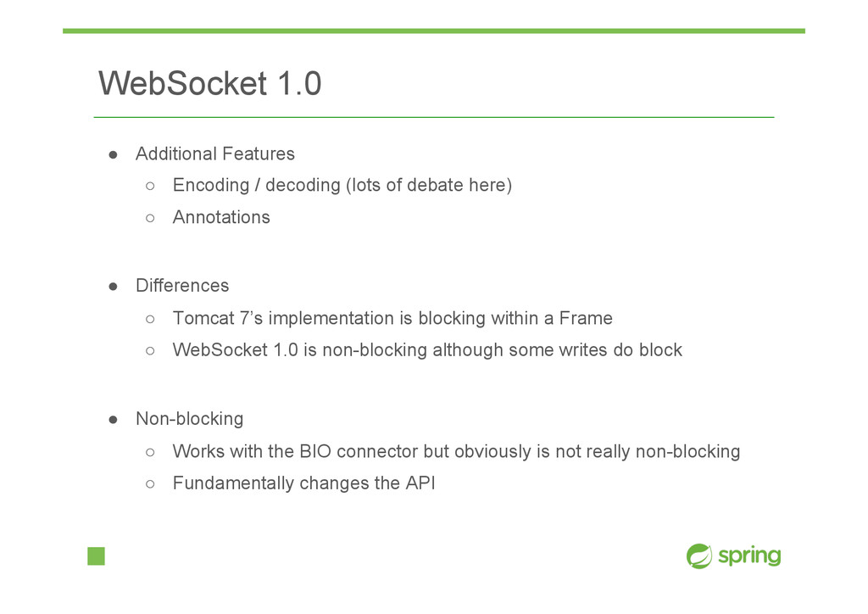Select the Non-blocking bullet heading
This screenshot has width=868, height=614.
point(189,419)
